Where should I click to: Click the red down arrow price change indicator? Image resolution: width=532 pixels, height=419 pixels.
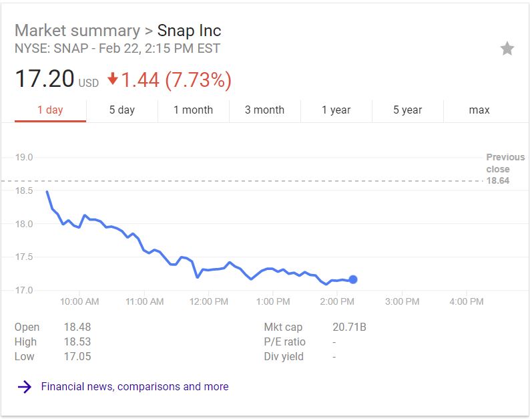[113, 79]
